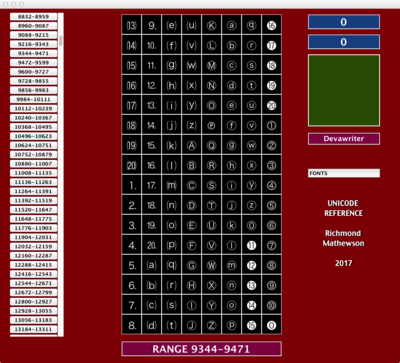
Task: Show the 10112-10239 character range
Action: [x=33, y=108]
